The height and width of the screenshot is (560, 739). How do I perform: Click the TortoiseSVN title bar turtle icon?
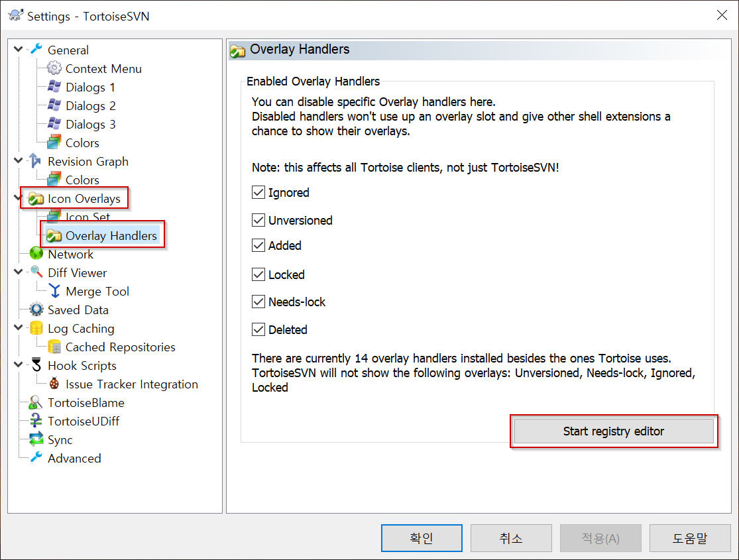16,15
